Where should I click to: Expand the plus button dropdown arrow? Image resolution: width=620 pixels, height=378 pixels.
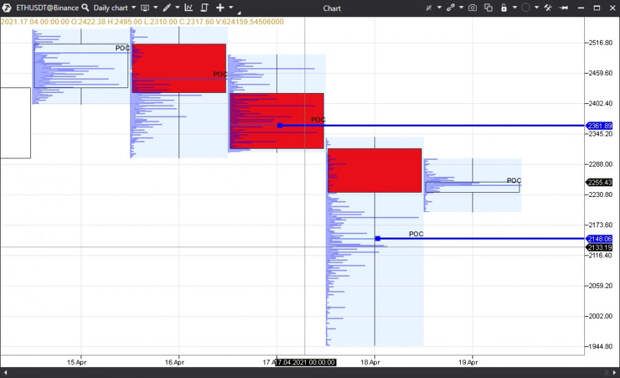click(x=231, y=8)
